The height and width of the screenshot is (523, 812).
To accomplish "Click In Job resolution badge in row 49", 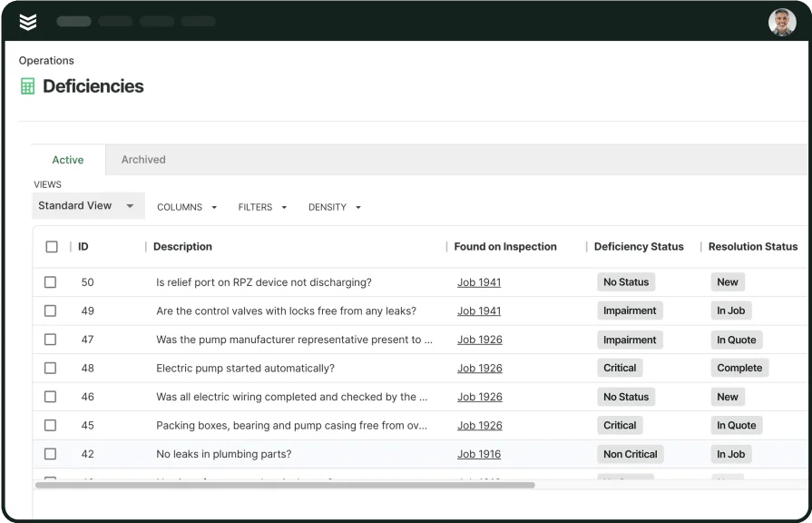I will (x=731, y=311).
